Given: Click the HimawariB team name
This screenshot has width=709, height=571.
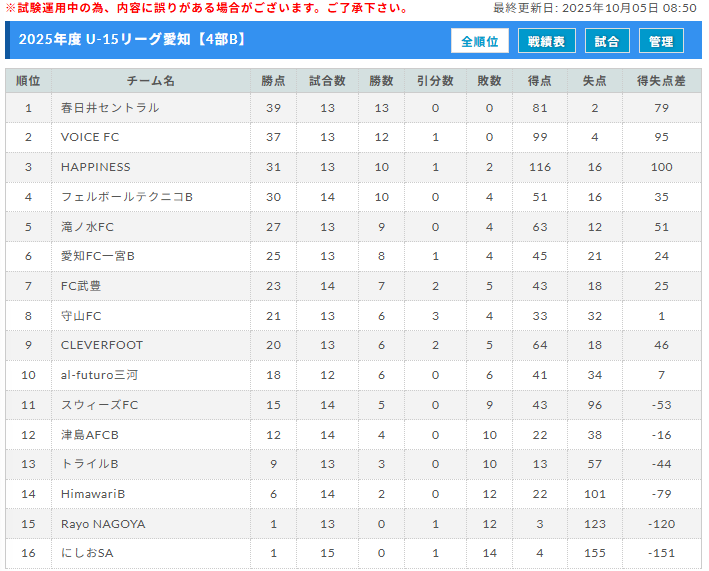Looking at the screenshot, I should [93, 494].
